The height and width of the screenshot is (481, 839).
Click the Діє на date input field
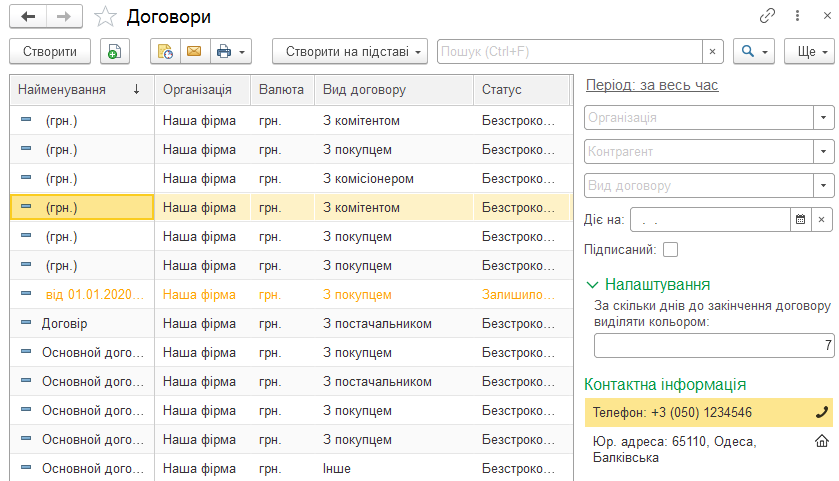710,219
